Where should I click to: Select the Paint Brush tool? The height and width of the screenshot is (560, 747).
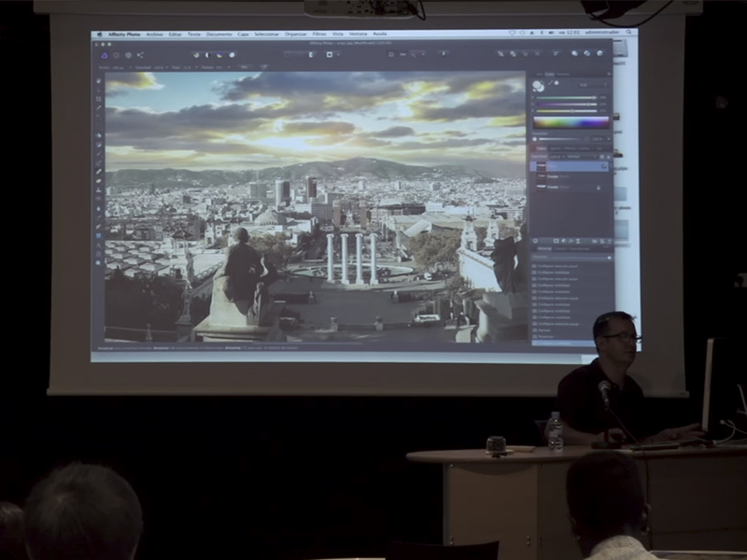click(x=99, y=154)
